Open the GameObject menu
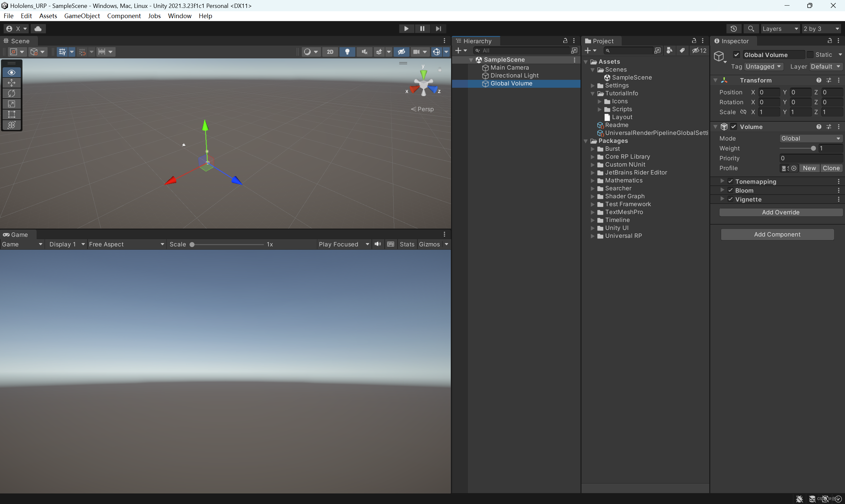The image size is (845, 504). 82,16
